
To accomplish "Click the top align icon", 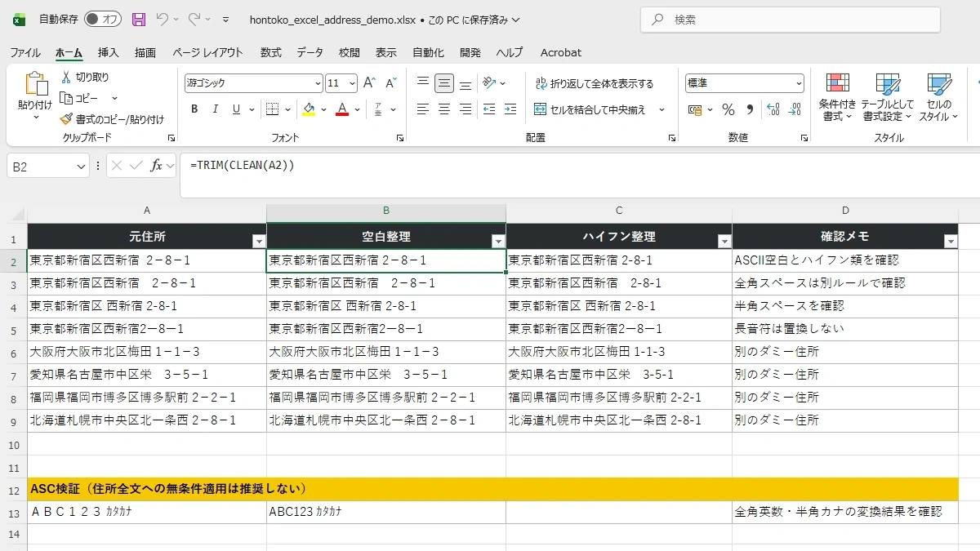I will 422,82.
